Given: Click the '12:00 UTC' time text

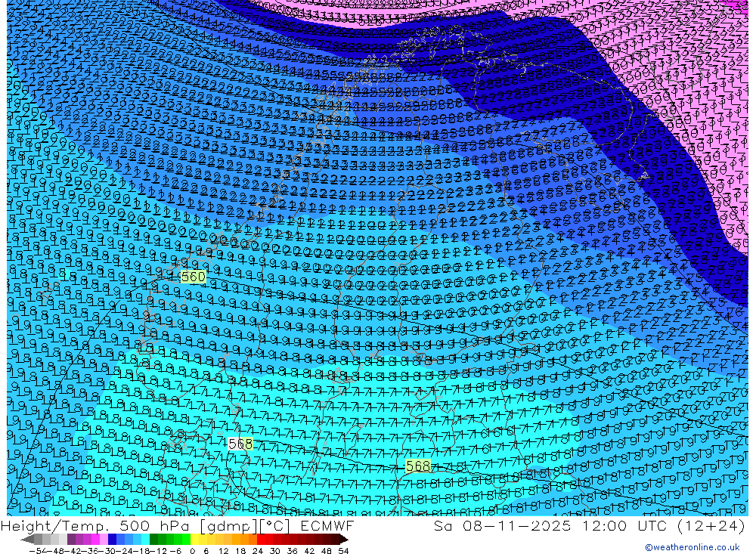Looking at the screenshot, I should 624,526.
